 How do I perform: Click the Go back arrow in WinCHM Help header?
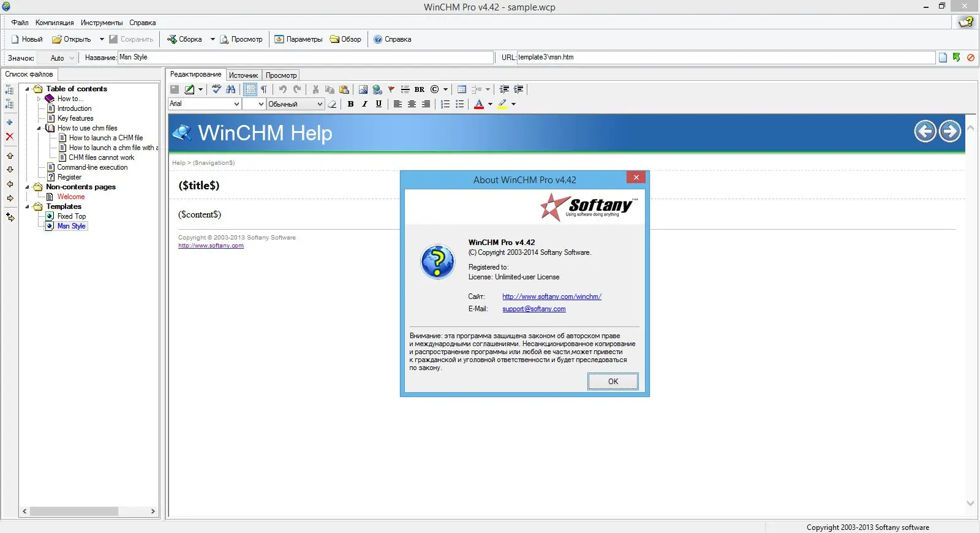click(x=925, y=131)
